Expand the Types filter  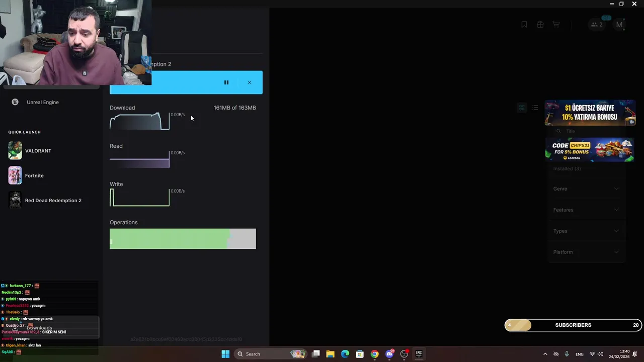click(586, 231)
